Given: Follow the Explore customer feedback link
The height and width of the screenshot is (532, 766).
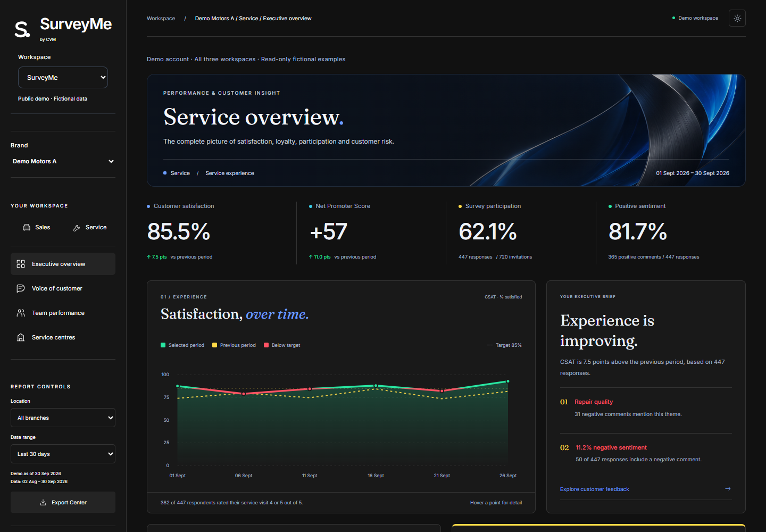Looking at the screenshot, I should coord(594,489).
